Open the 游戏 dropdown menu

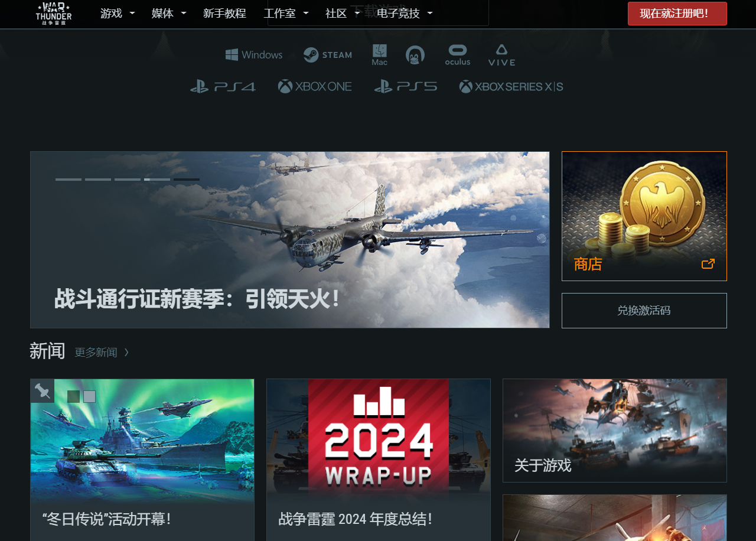tap(118, 13)
